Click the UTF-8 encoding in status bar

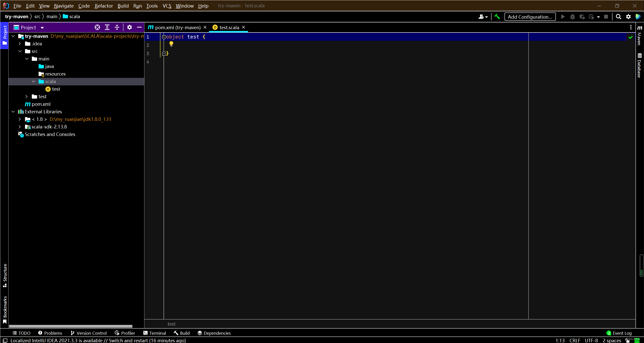click(591, 340)
